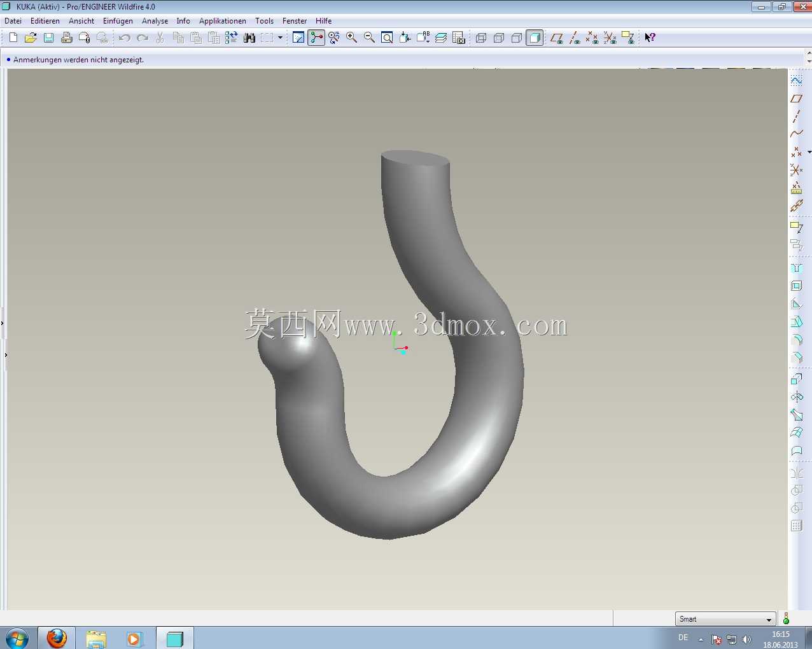812x649 pixels.
Task: Select the Sketch tool in right toolbar
Action: point(796,81)
